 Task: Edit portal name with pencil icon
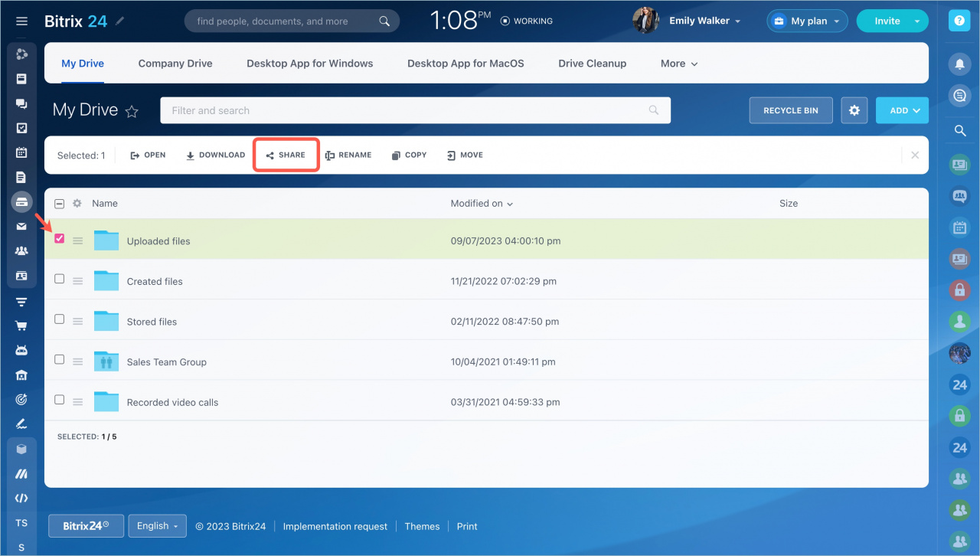tap(119, 21)
